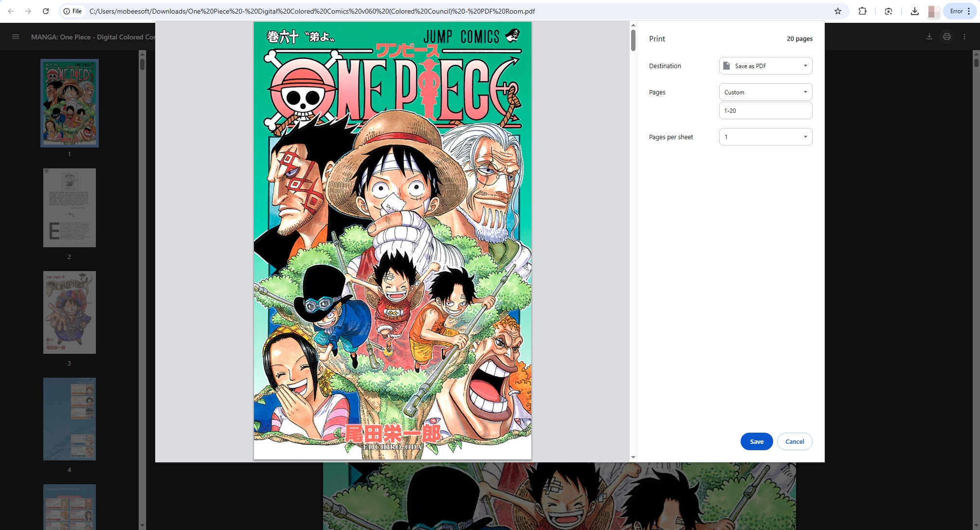Click the print preview scrollbar thumb
Image resolution: width=980 pixels, height=530 pixels.
point(633,40)
